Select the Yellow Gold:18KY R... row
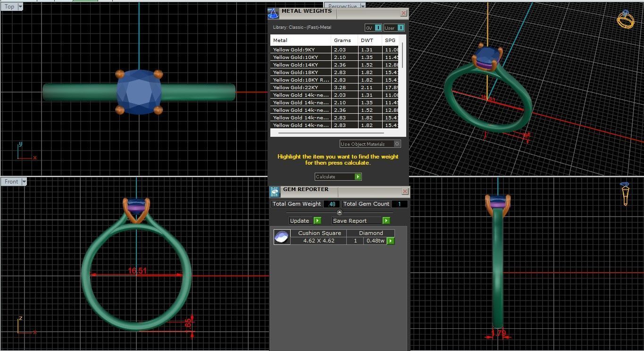The width and height of the screenshot is (644, 351). pyautogui.click(x=335, y=80)
